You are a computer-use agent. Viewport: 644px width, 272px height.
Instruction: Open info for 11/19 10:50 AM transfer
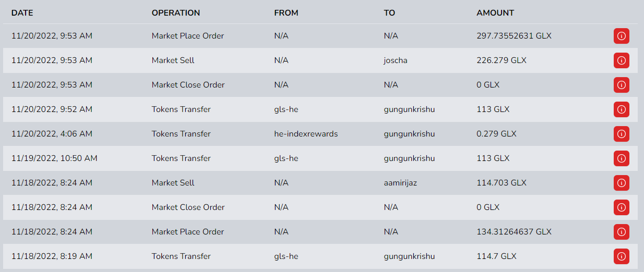[x=621, y=158]
